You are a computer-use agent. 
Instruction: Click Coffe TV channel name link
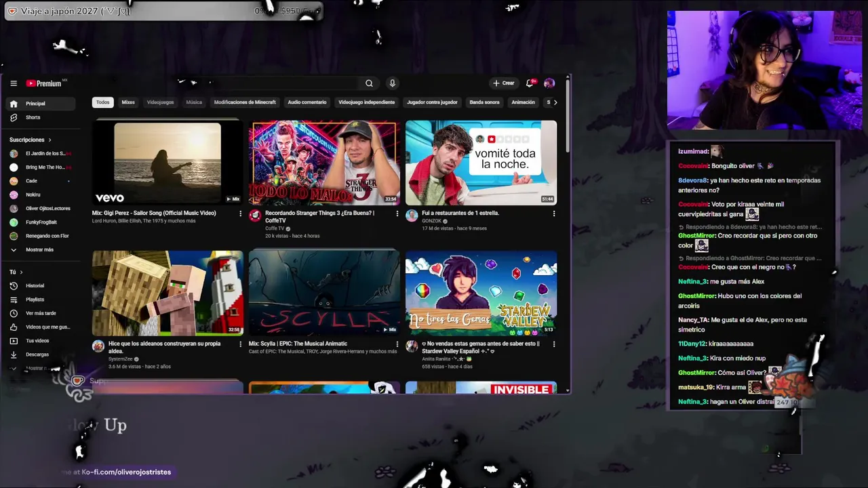tap(275, 228)
